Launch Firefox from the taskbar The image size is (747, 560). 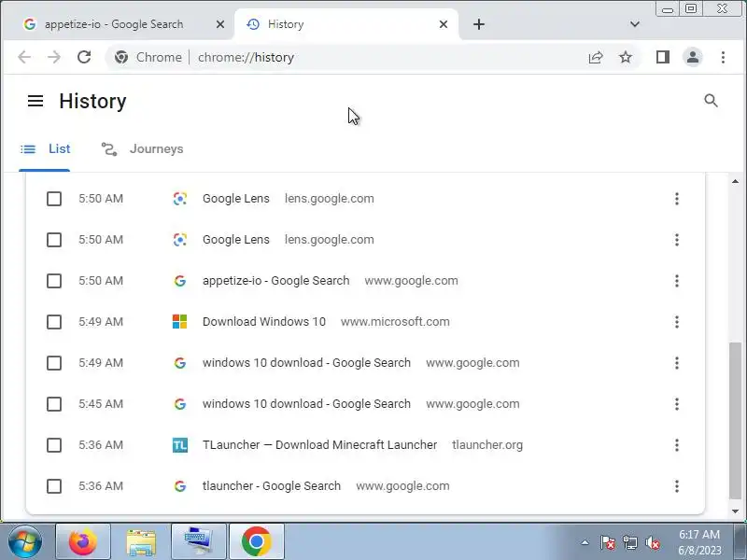(x=83, y=542)
